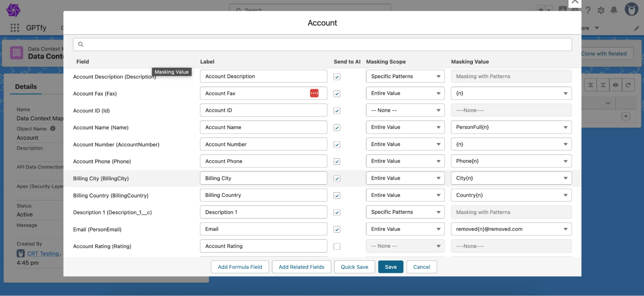Expand Masking Value dropdown for Account Phone
Viewport: 644px width, 296px height.
click(511, 161)
